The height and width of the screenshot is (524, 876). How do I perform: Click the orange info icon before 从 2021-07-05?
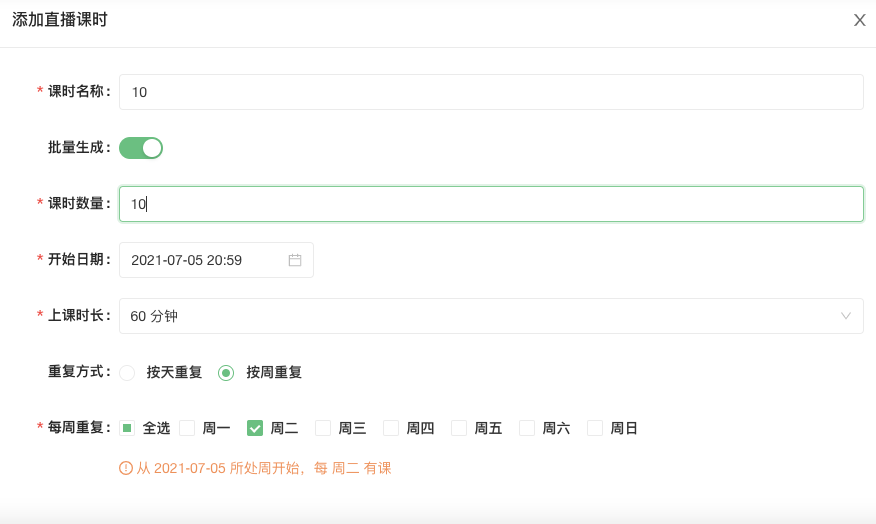pos(126,468)
